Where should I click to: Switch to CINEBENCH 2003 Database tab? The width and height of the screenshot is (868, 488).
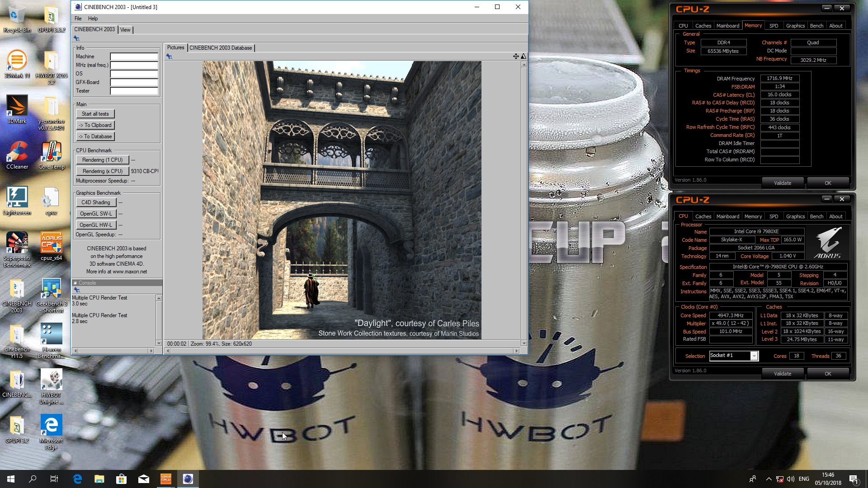(x=221, y=48)
